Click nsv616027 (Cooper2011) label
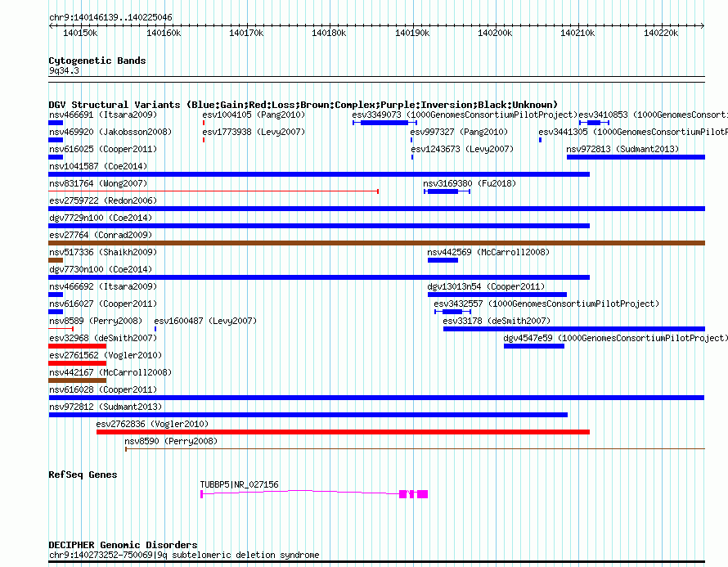728x567 pixels. [x=103, y=304]
